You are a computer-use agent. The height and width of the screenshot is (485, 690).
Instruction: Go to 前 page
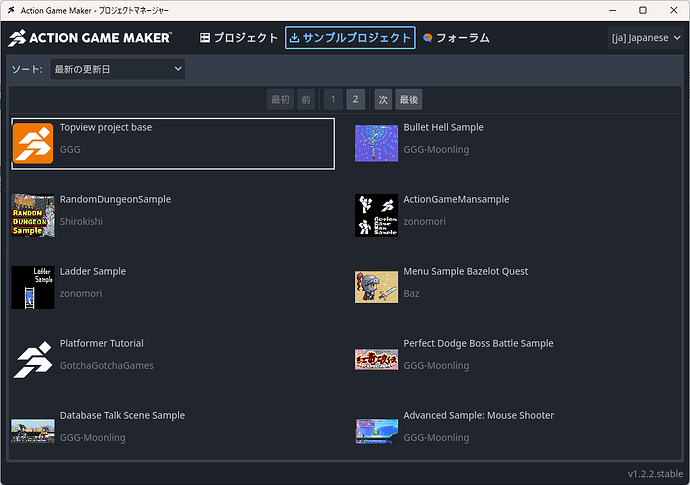pos(306,99)
